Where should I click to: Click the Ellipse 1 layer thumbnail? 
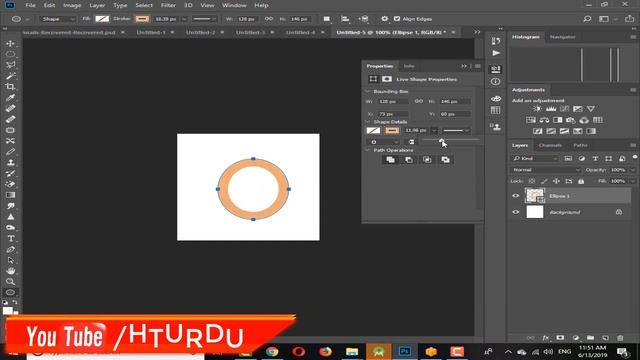(535, 196)
